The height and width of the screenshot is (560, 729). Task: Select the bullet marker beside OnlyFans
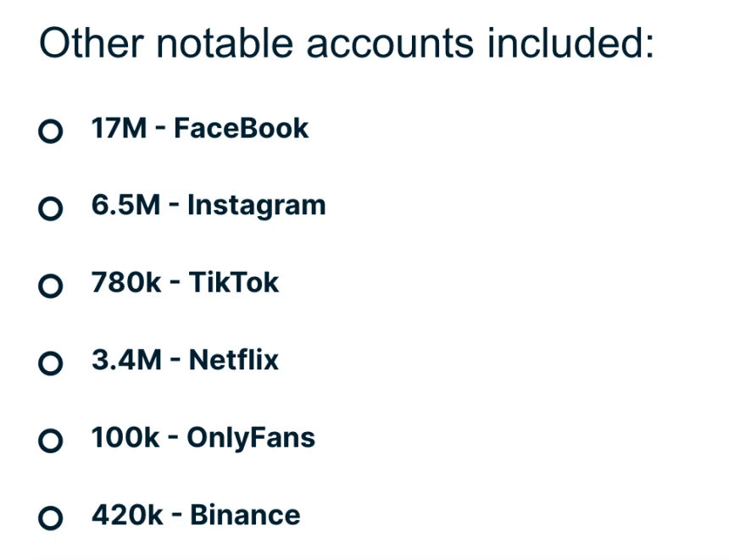pos(51,441)
